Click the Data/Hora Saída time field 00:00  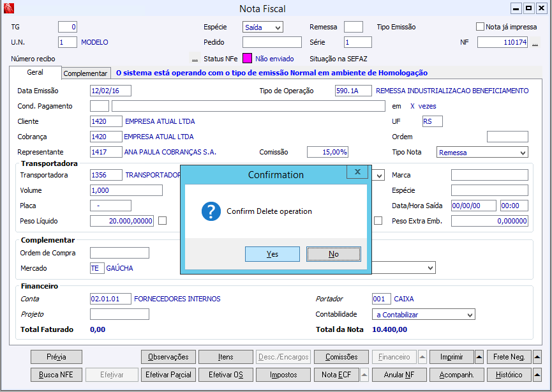coord(514,206)
